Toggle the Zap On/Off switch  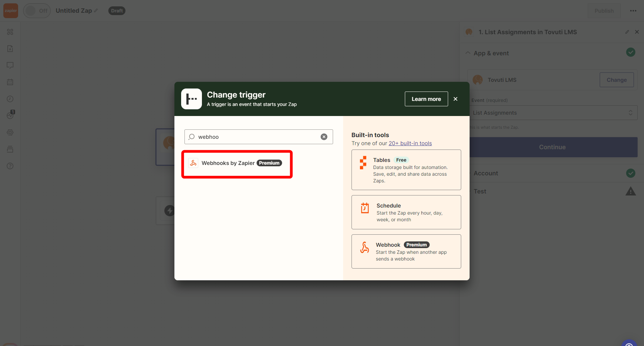[37, 11]
